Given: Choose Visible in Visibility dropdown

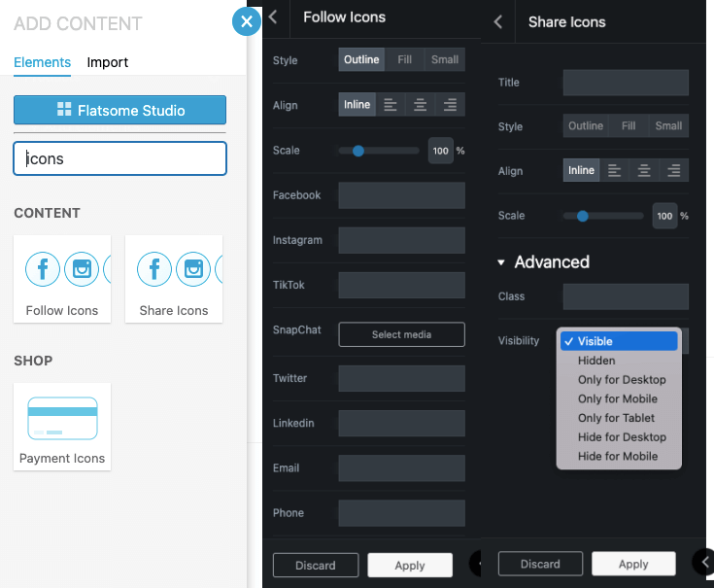Looking at the screenshot, I should 619,341.
